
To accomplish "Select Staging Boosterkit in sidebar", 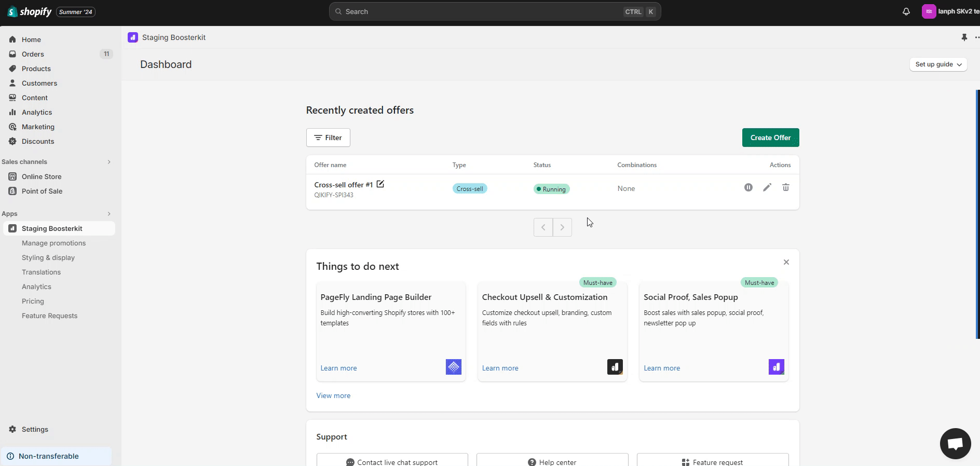I will pos(59,228).
